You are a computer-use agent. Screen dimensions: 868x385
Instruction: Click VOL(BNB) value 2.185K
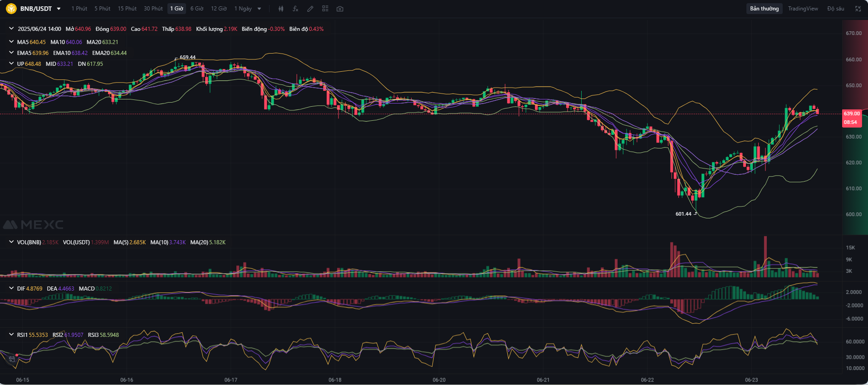click(50, 242)
